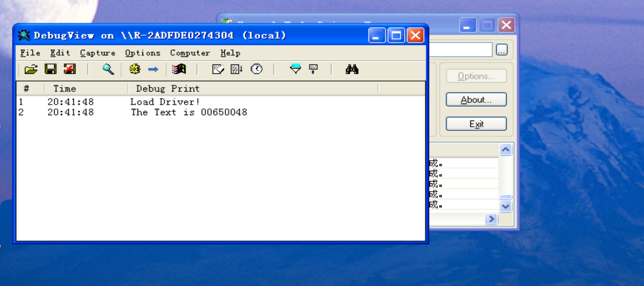Click the path input field in background window
Screen dimensions: 644x286
click(460, 50)
